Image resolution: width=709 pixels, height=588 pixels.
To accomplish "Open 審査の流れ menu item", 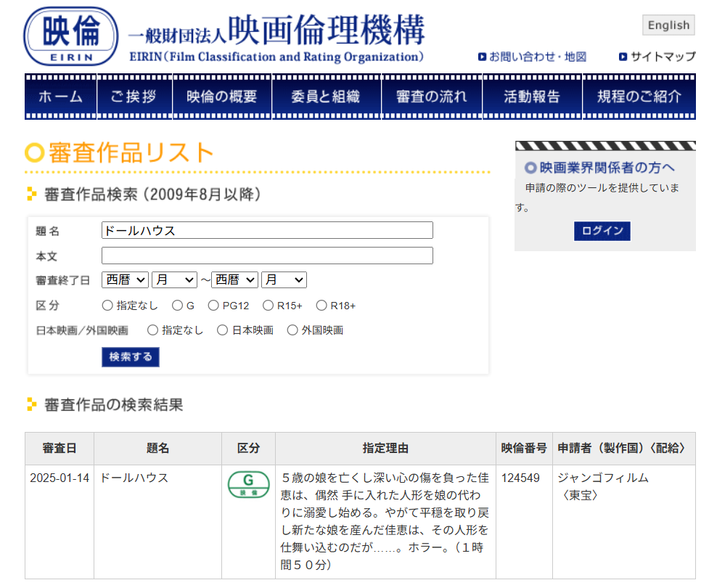I will tap(431, 97).
